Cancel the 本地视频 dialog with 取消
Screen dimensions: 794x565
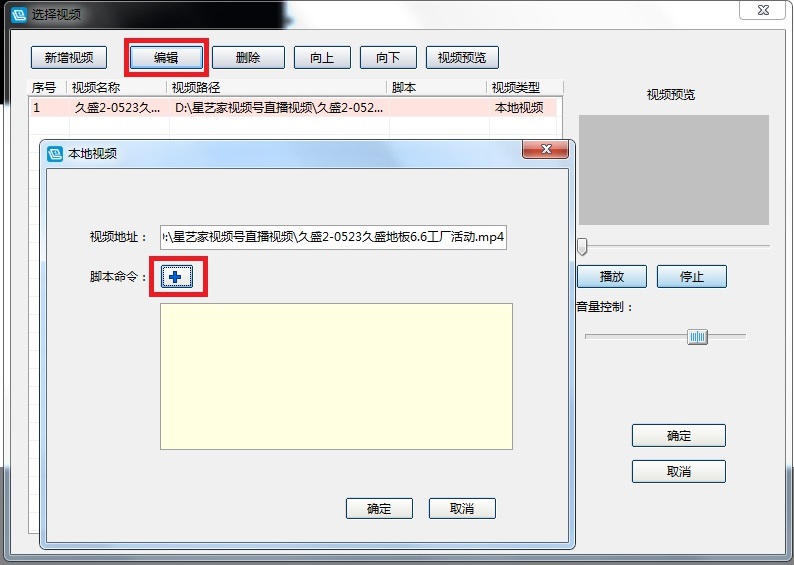pyautogui.click(x=462, y=508)
